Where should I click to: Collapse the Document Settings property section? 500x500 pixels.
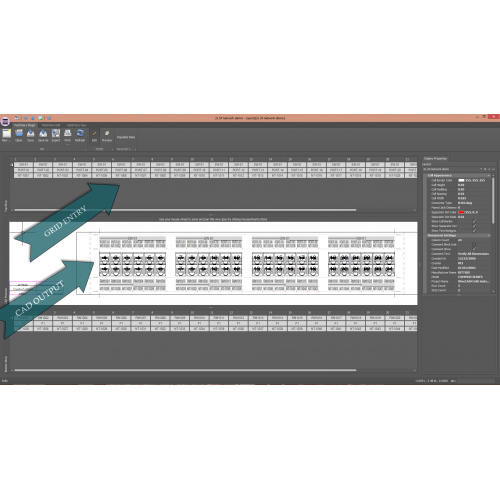(489, 235)
